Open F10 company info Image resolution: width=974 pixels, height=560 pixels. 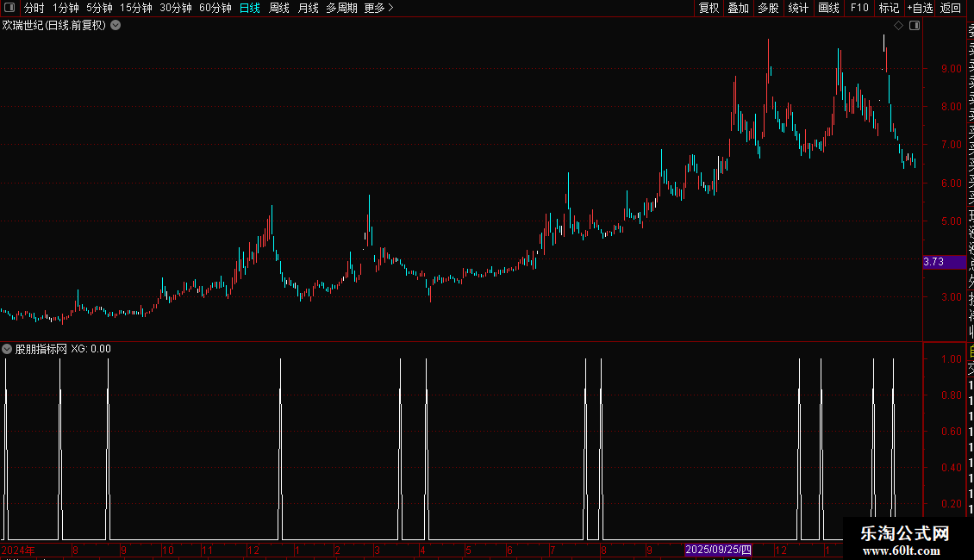click(859, 8)
